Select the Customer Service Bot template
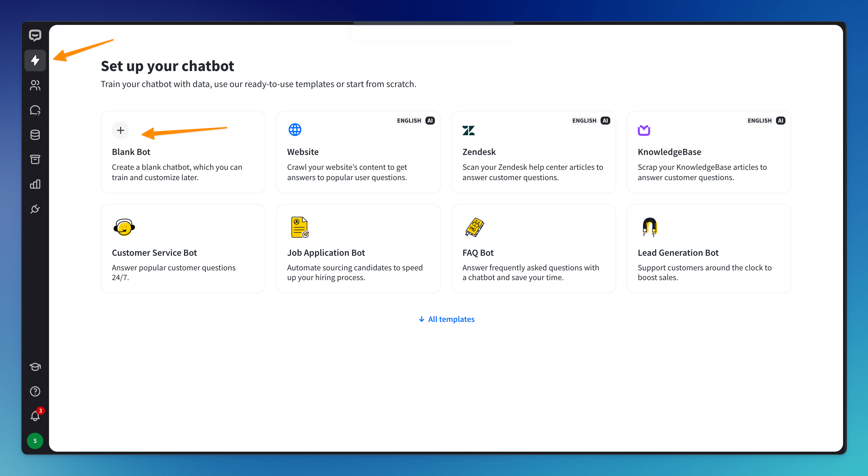 183,249
